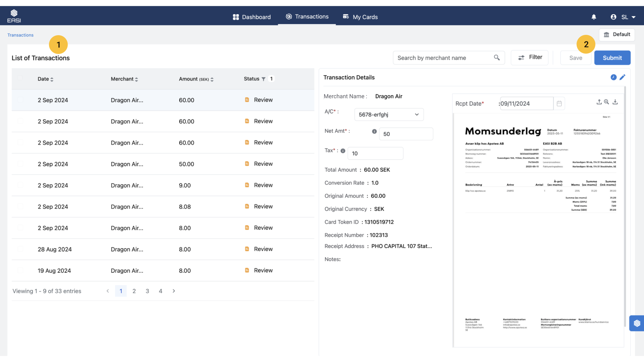Open the Filter options
Viewport: 644px width, 362px height.
(x=530, y=58)
